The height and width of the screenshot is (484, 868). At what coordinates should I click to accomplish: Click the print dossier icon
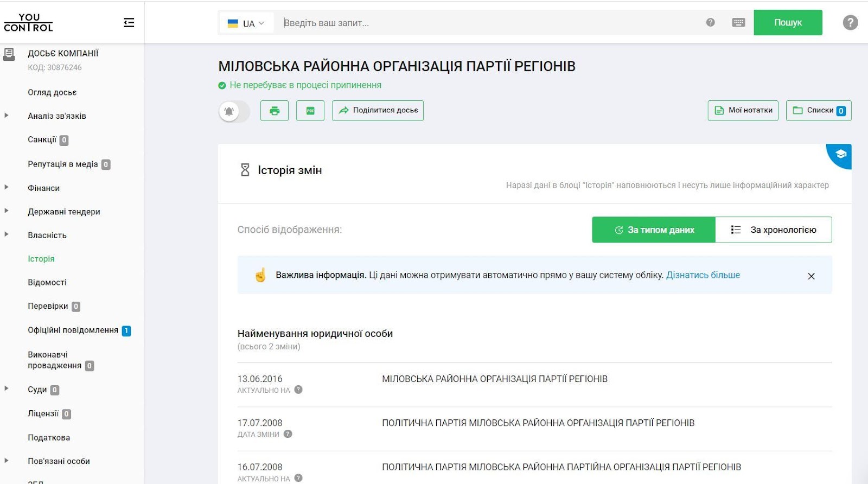coord(275,111)
